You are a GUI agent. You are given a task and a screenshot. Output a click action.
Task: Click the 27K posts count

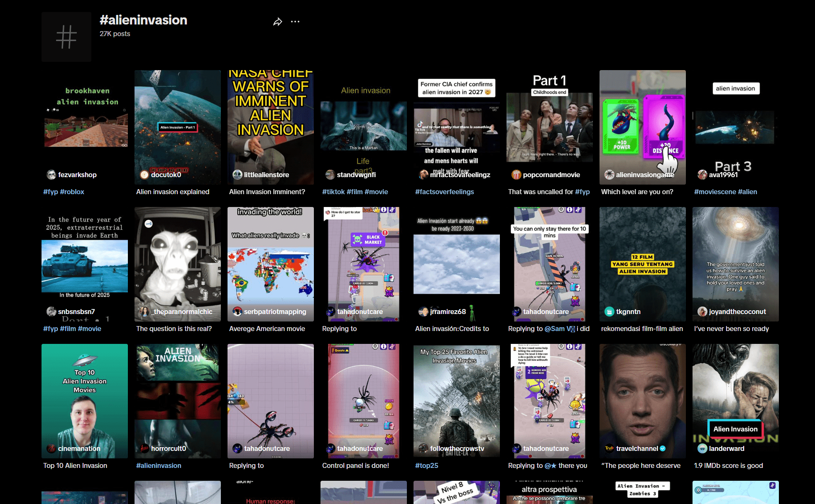(115, 34)
